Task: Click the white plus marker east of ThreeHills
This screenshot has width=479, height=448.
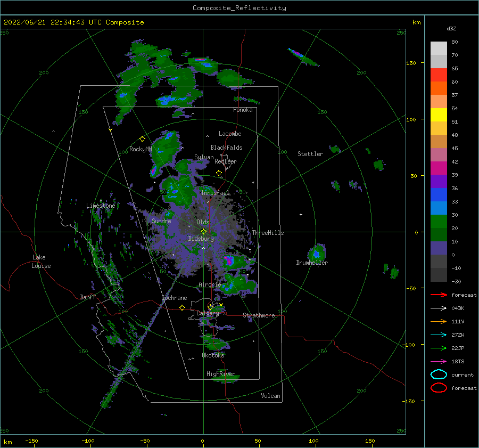Action: [x=301, y=214]
